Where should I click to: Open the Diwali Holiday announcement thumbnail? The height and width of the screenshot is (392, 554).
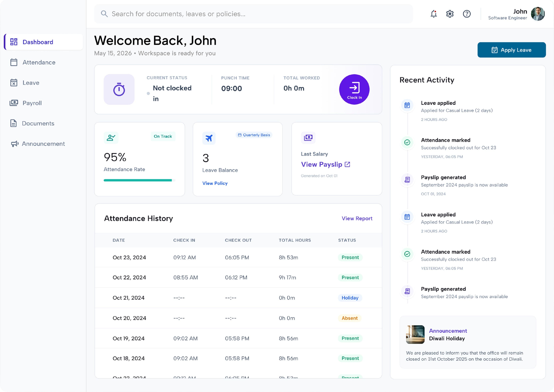(415, 335)
